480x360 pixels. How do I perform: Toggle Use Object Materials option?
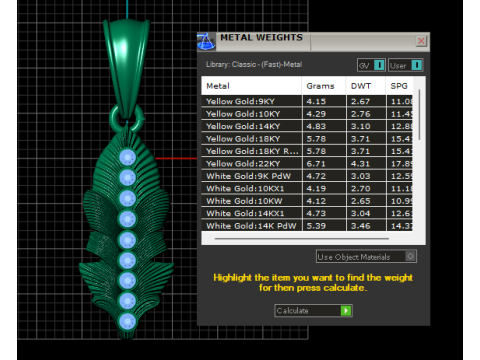click(x=366, y=257)
